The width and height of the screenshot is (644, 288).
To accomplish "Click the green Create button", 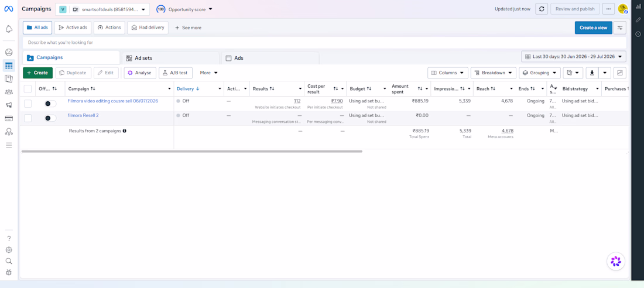I will point(38,73).
